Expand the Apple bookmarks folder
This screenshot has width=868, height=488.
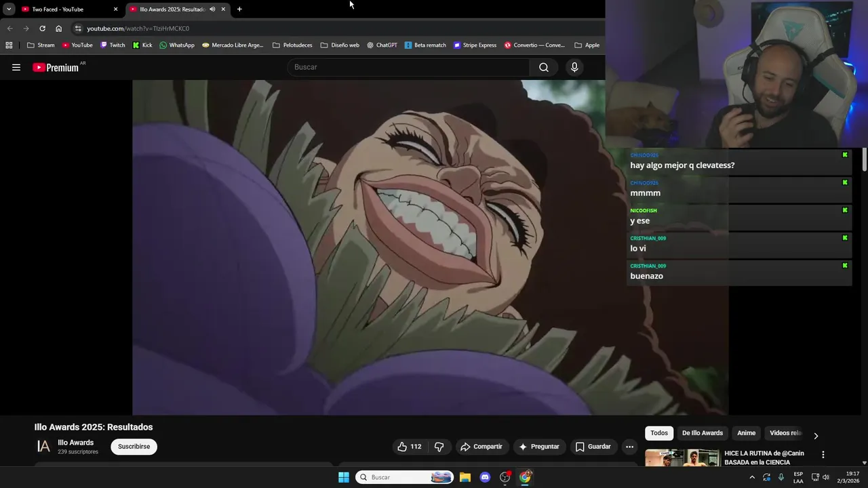[x=587, y=45]
